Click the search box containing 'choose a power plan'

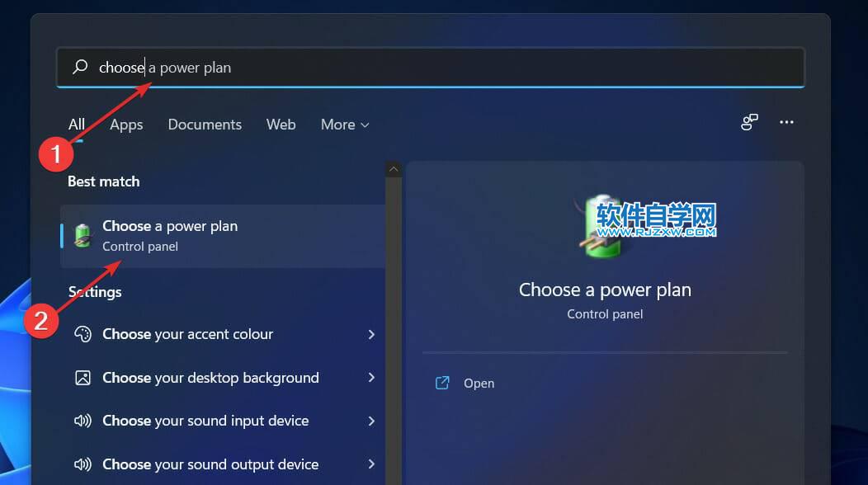pos(430,68)
